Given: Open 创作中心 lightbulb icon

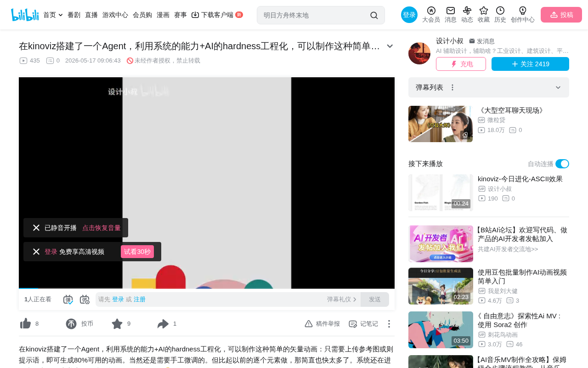Looking at the screenshot, I should [x=523, y=15].
